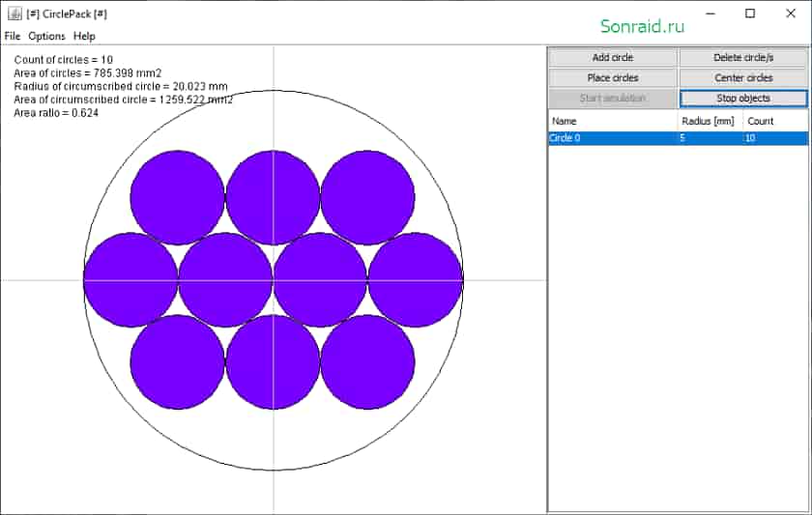The width and height of the screenshot is (812, 515).
Task: Click the 'Area of circles = 785.398 mm2' text
Action: (x=88, y=73)
